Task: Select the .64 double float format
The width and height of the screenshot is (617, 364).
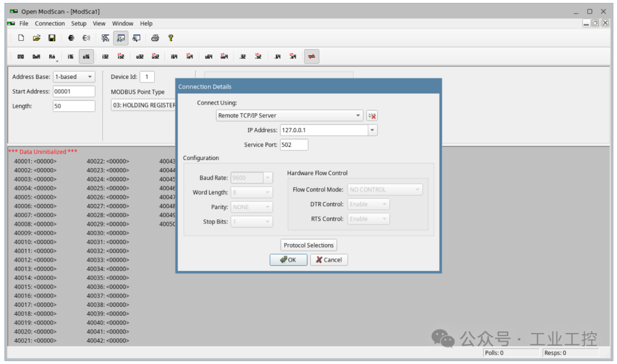Action: click(x=278, y=57)
